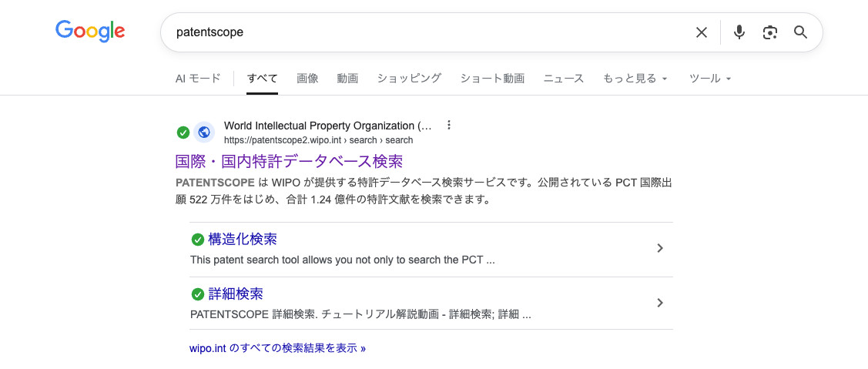Image resolution: width=868 pixels, height=369 pixels.
Task: Switch to the ニュース tab
Action: click(x=564, y=79)
